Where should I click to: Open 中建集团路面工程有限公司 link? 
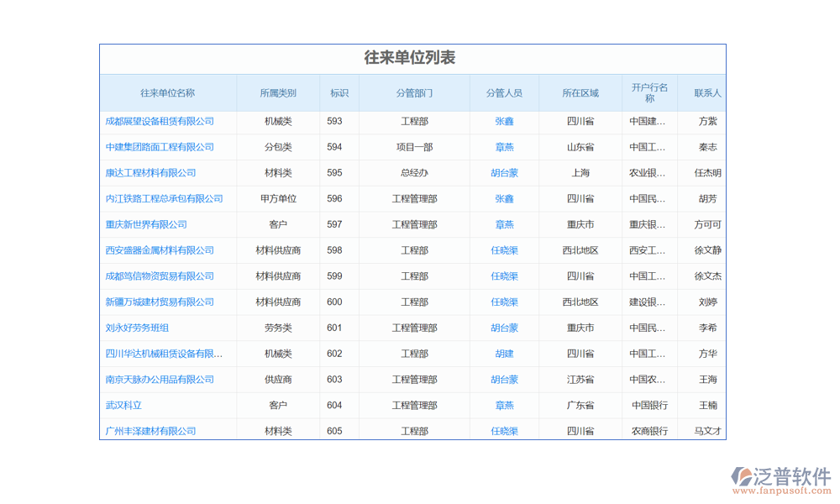pos(160,147)
